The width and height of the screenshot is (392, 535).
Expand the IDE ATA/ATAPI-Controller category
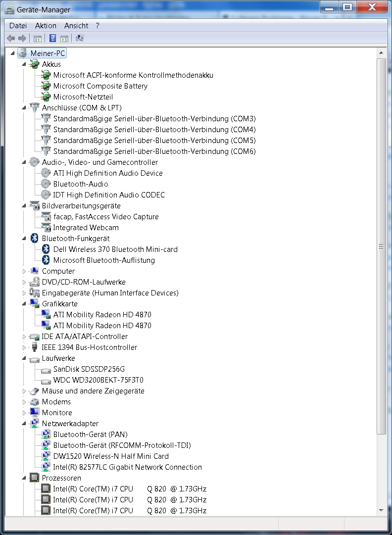click(24, 337)
